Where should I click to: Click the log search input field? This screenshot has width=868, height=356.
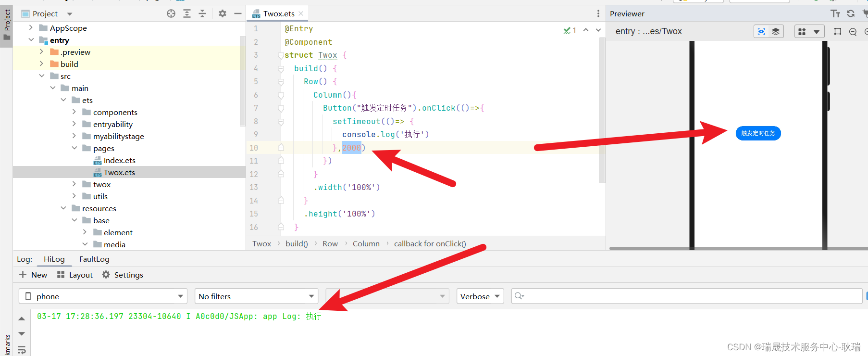(x=687, y=296)
